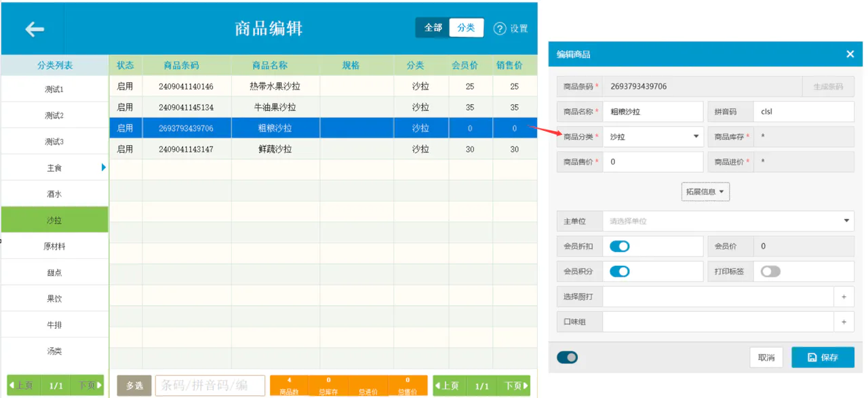The height and width of the screenshot is (398, 868).
Task: Select the 测试3 category
Action: [54, 142]
